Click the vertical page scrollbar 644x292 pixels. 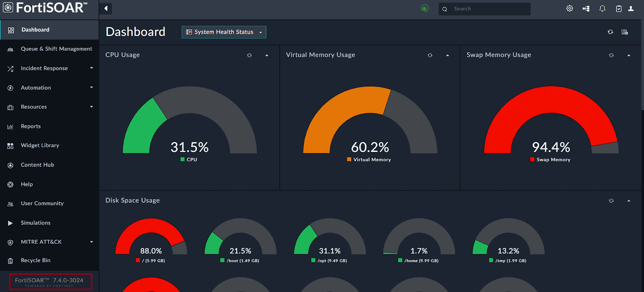642,64
